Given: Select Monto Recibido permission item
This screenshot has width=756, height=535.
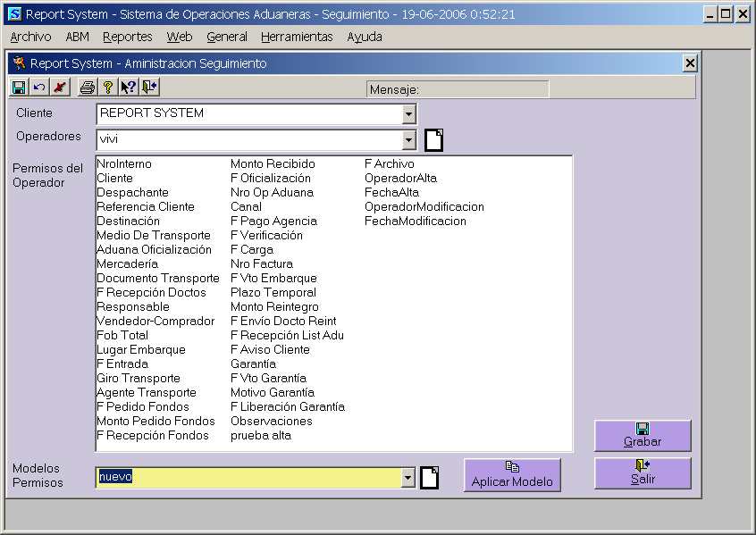Looking at the screenshot, I should point(273,163).
